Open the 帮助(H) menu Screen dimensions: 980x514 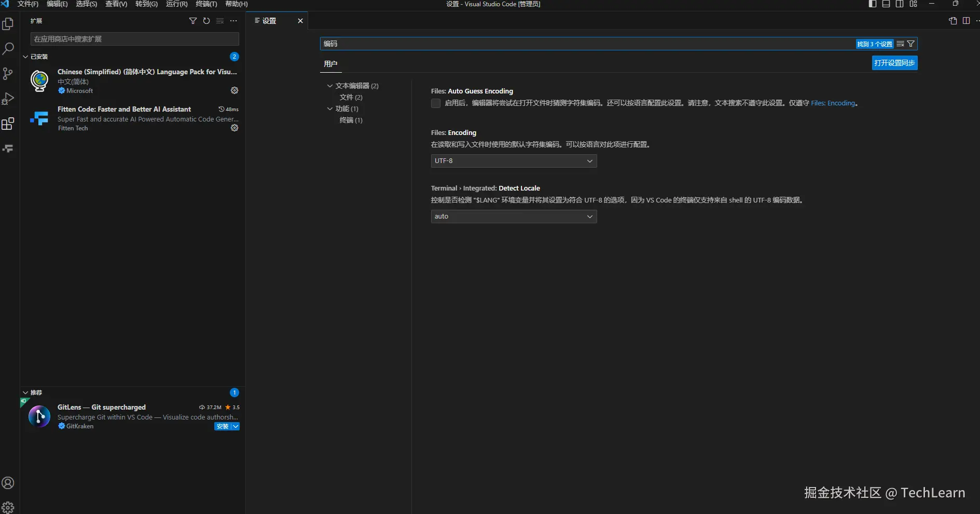(x=237, y=4)
